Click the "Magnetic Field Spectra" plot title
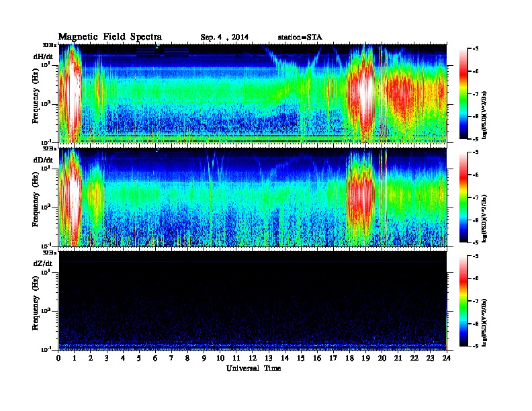The width and height of the screenshot is (532, 411). point(110,37)
